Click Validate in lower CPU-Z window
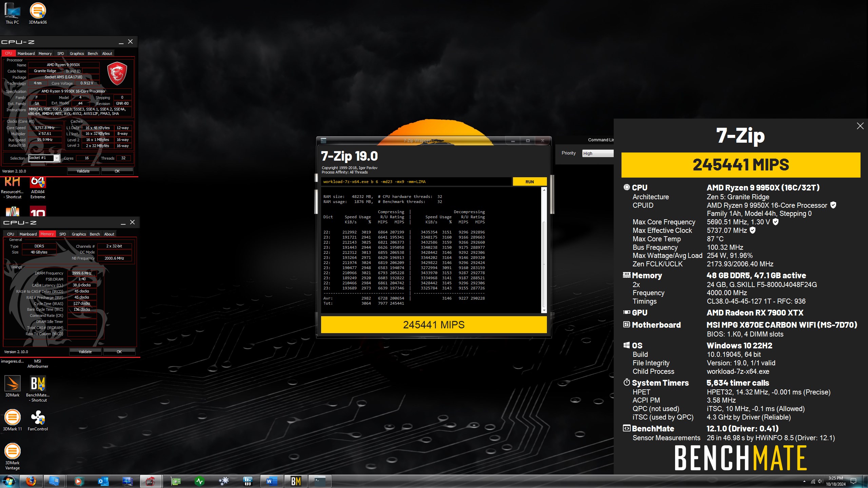 [85, 352]
